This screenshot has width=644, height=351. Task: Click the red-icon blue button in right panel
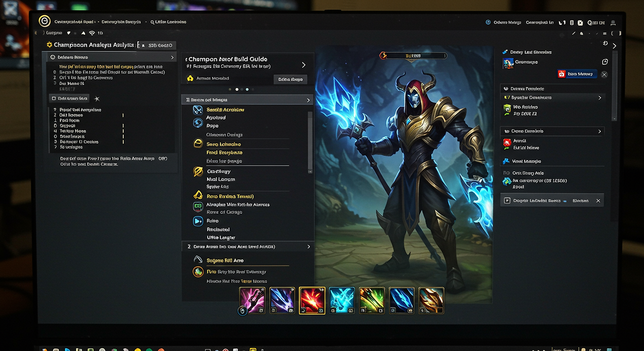click(577, 74)
